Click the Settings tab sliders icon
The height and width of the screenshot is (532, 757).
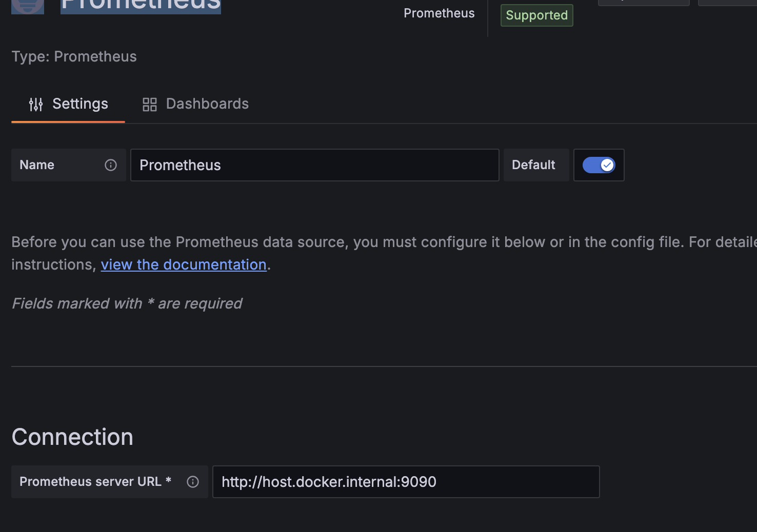pyautogui.click(x=36, y=105)
